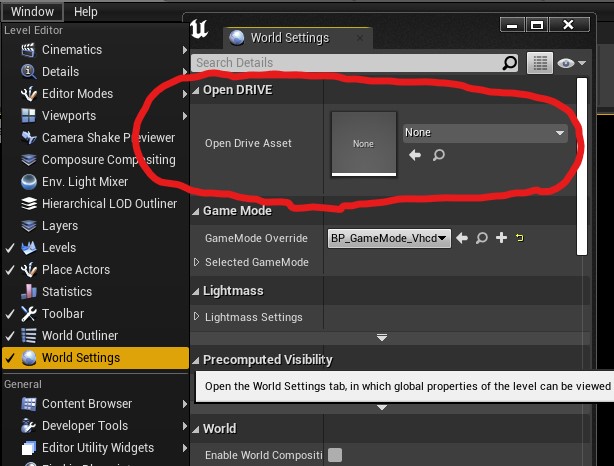614x466 pixels.
Task: Click the Unreal Engine logo icon
Action: (199, 29)
